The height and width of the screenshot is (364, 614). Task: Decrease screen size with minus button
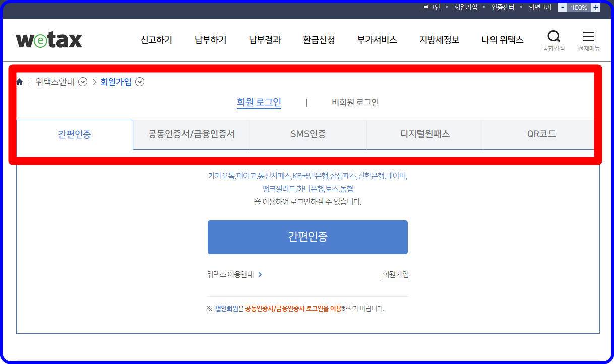[563, 8]
